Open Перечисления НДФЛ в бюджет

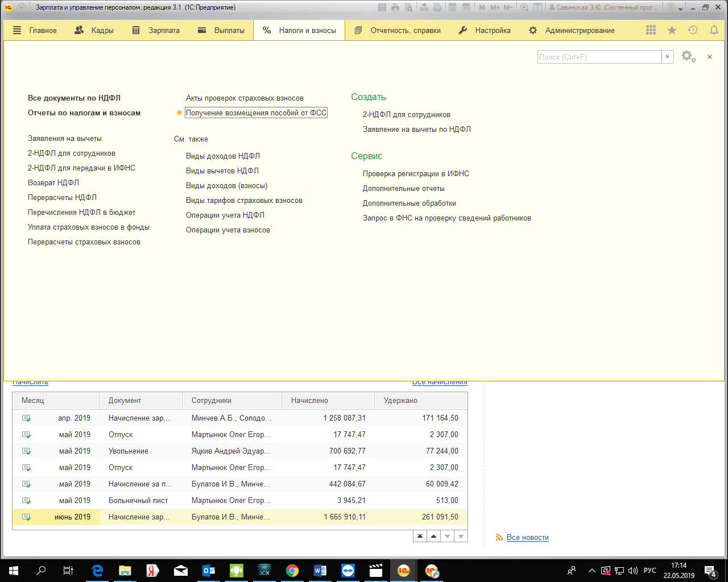point(81,212)
